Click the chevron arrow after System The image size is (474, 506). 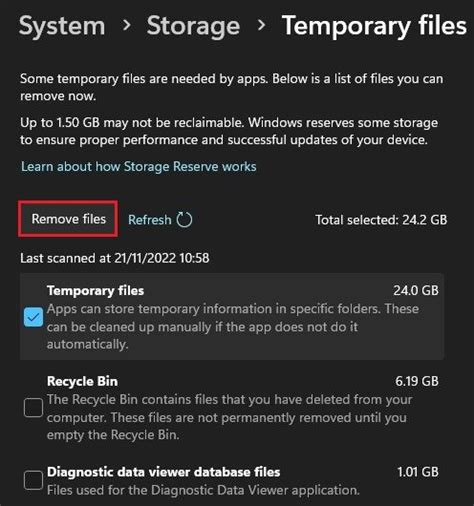126,25
